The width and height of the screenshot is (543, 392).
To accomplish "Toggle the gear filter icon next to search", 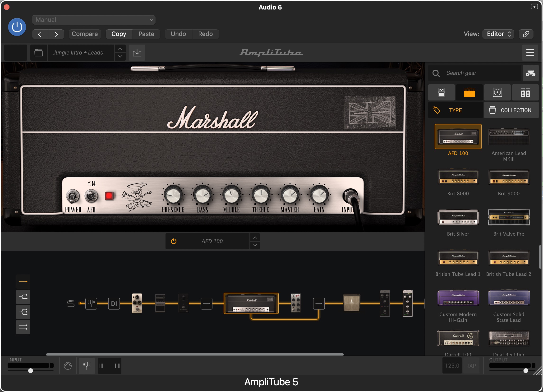I will 530,73.
